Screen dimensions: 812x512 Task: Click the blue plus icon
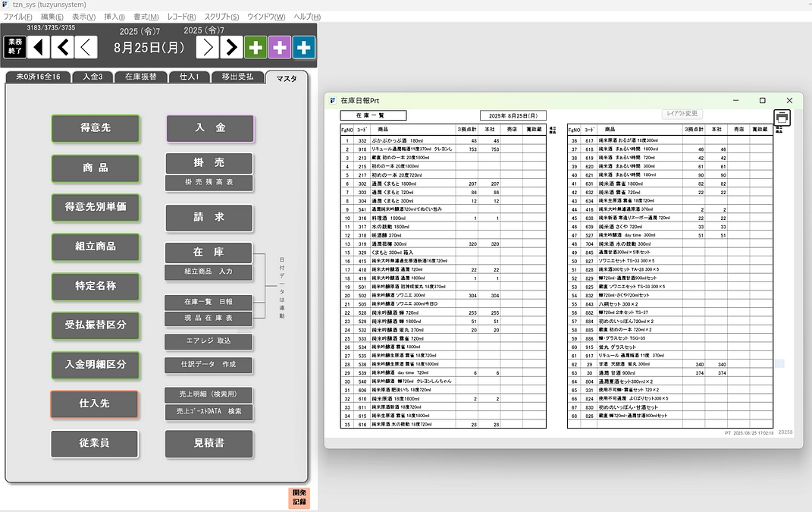304,47
